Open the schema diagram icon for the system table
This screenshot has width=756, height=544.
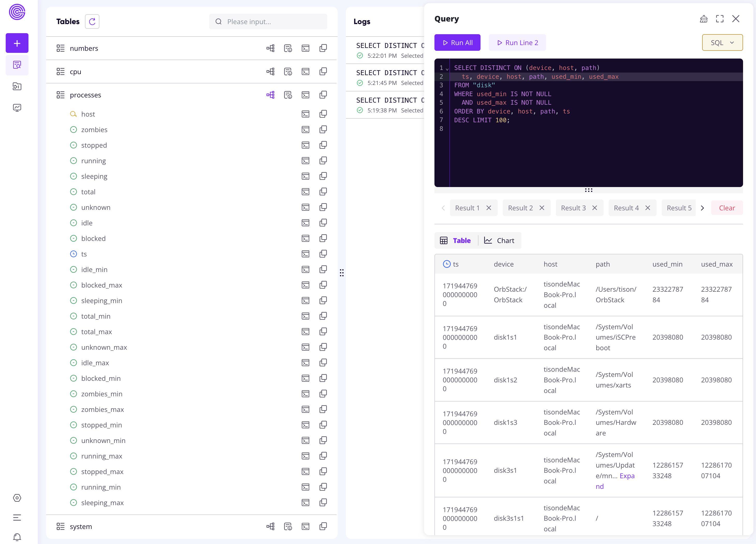click(270, 526)
